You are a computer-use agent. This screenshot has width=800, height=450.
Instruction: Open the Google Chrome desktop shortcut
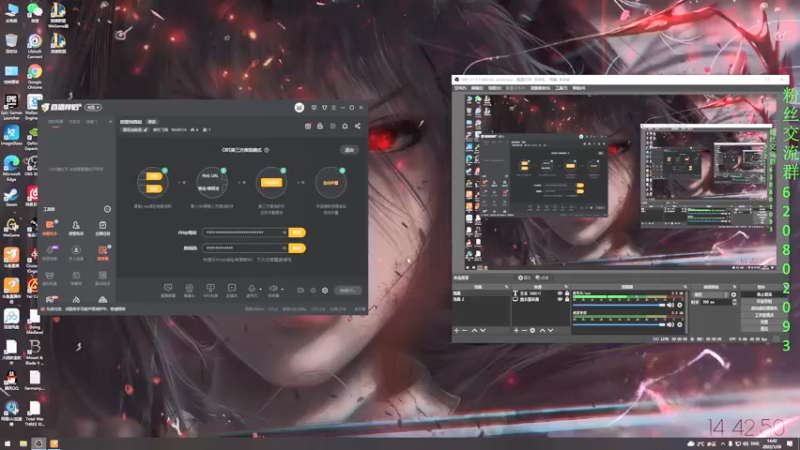coord(35,76)
